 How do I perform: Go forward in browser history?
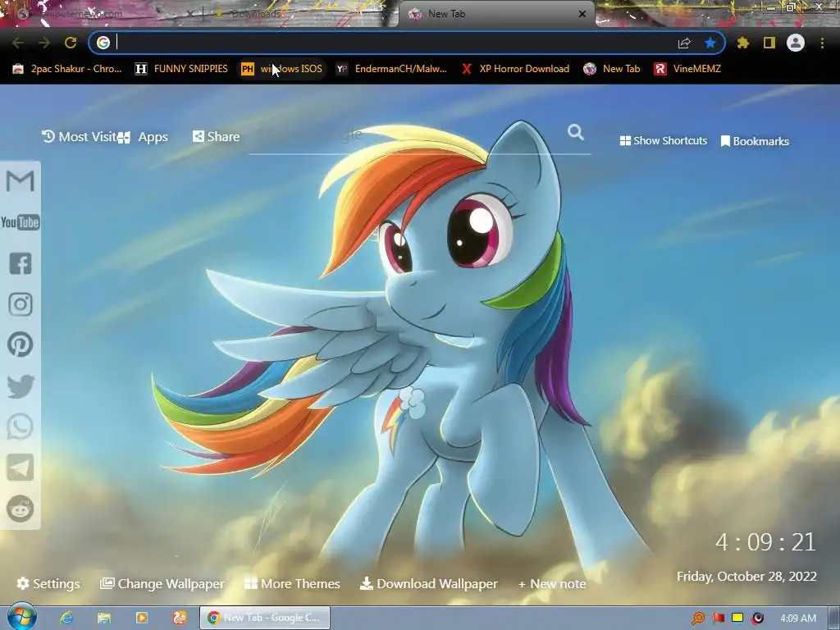[44, 43]
